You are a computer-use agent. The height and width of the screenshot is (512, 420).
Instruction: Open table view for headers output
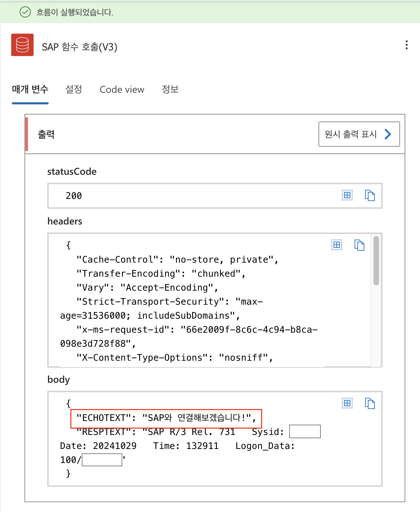337,245
